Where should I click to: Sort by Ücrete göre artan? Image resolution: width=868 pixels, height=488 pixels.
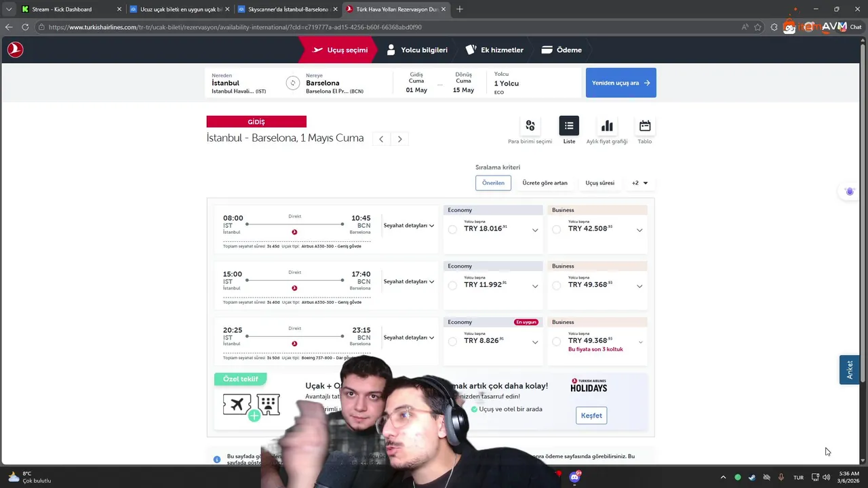click(545, 183)
